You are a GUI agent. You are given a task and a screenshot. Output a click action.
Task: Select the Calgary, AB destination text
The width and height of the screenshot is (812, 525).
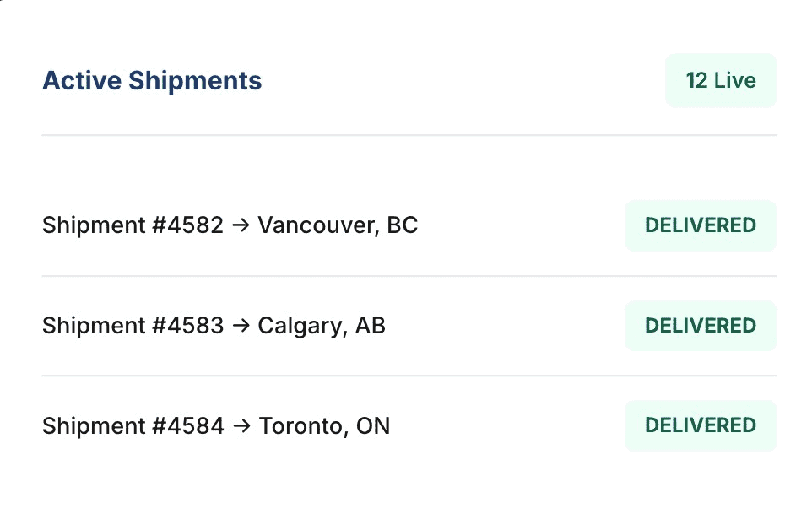[x=322, y=327]
